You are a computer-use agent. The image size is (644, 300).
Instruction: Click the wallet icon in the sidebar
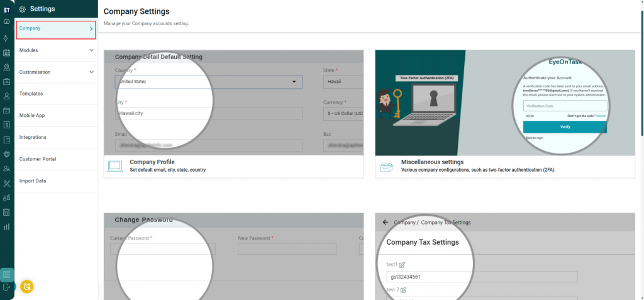(x=6, y=110)
